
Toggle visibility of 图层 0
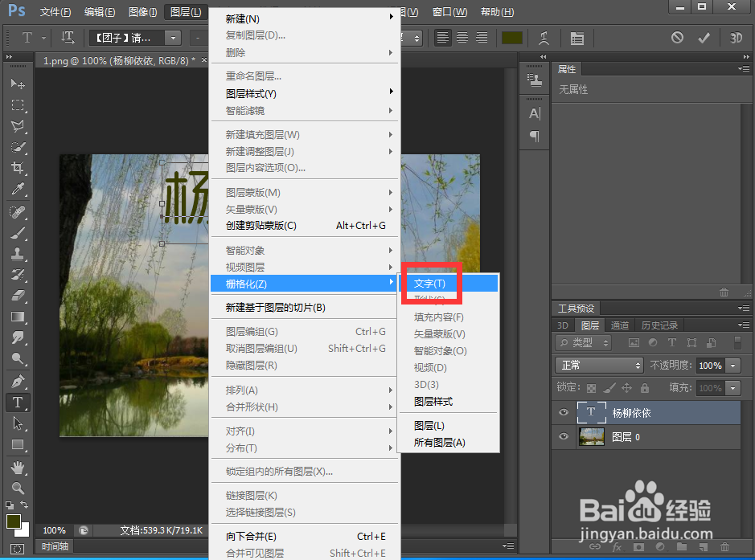click(563, 436)
